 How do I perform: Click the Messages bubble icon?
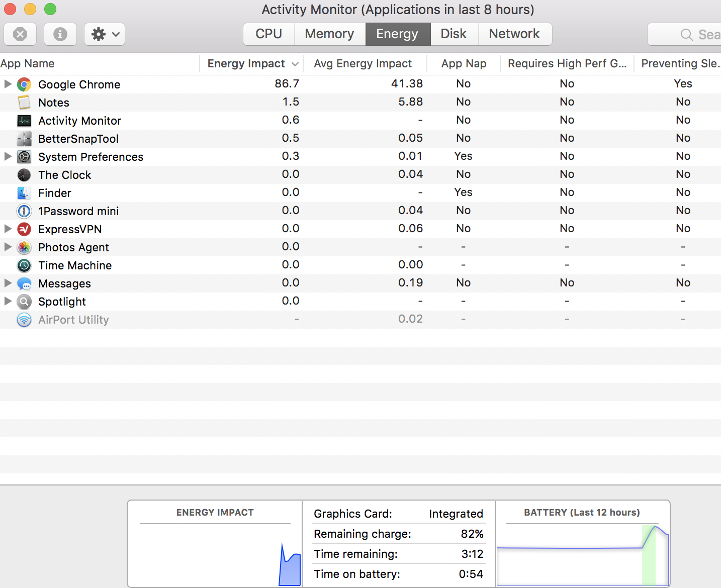point(24,283)
